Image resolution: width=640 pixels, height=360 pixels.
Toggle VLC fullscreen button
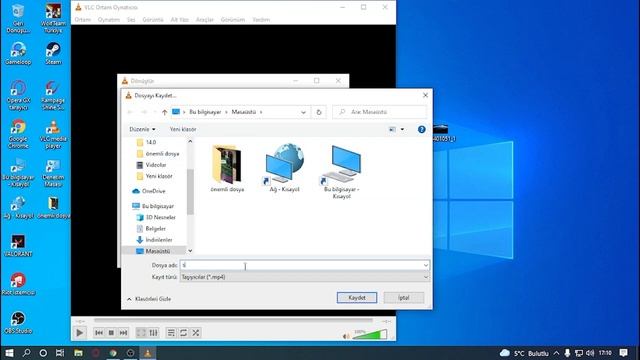click(141, 333)
